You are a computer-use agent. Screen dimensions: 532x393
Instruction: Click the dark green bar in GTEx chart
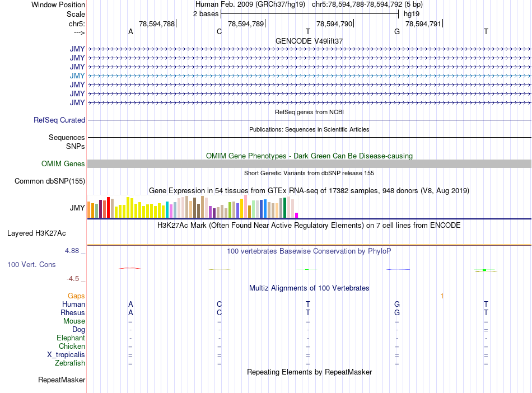[284, 208]
